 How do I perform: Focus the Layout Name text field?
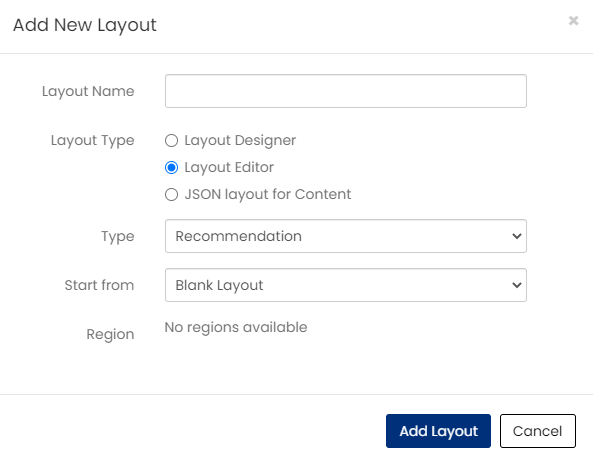pyautogui.click(x=346, y=91)
